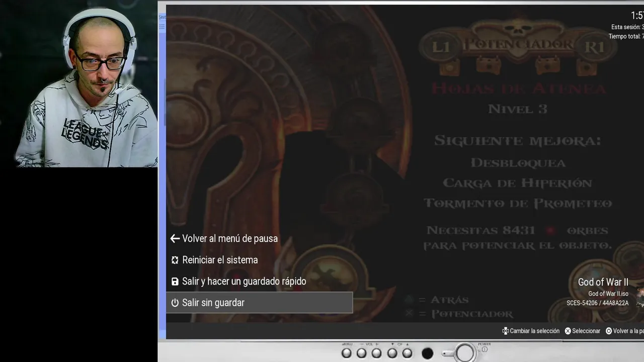Click the = Atrás button hint in game
This screenshot has width=644, height=362.
(x=437, y=300)
